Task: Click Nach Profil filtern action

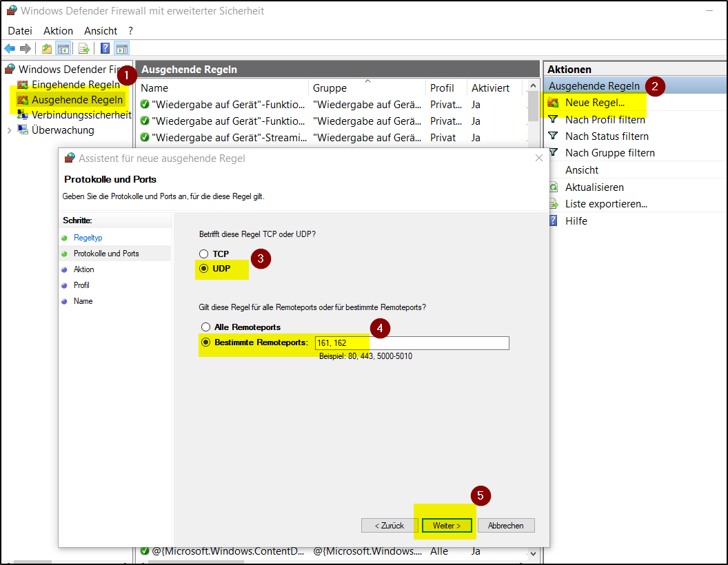Action: coord(605,120)
